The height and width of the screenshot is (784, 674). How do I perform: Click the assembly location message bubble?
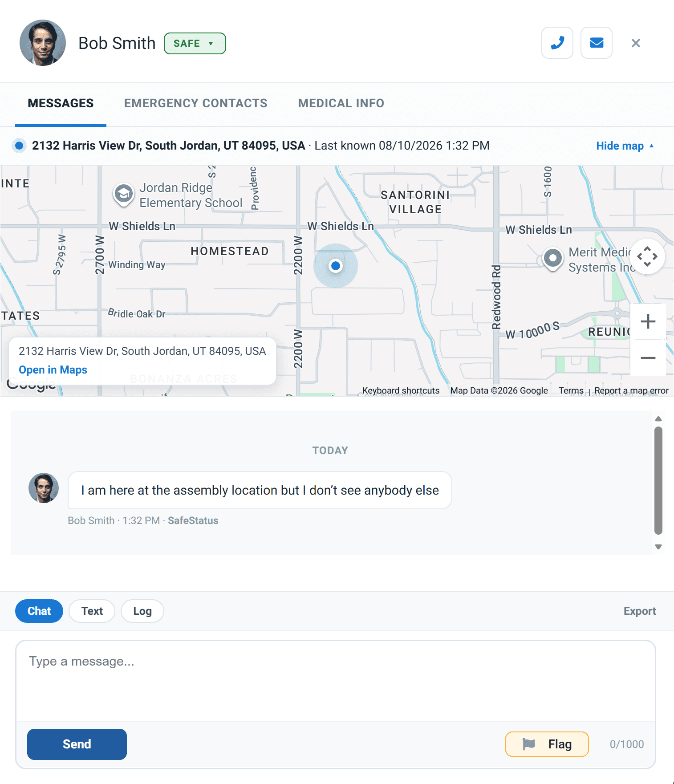pyautogui.click(x=260, y=490)
